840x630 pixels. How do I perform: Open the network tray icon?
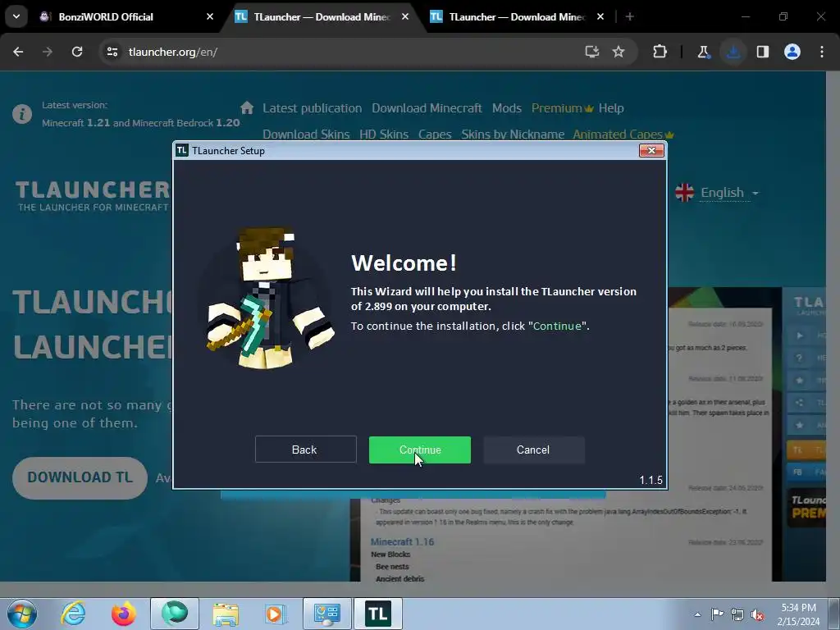(737, 614)
